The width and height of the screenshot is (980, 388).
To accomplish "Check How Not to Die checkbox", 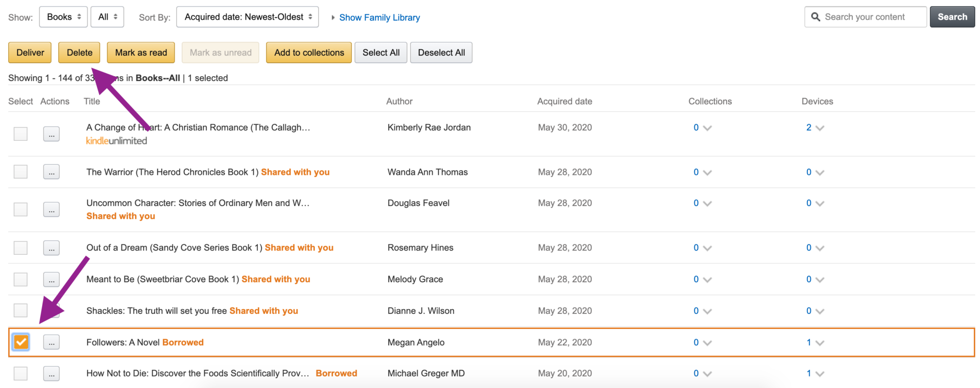I will tap(21, 373).
